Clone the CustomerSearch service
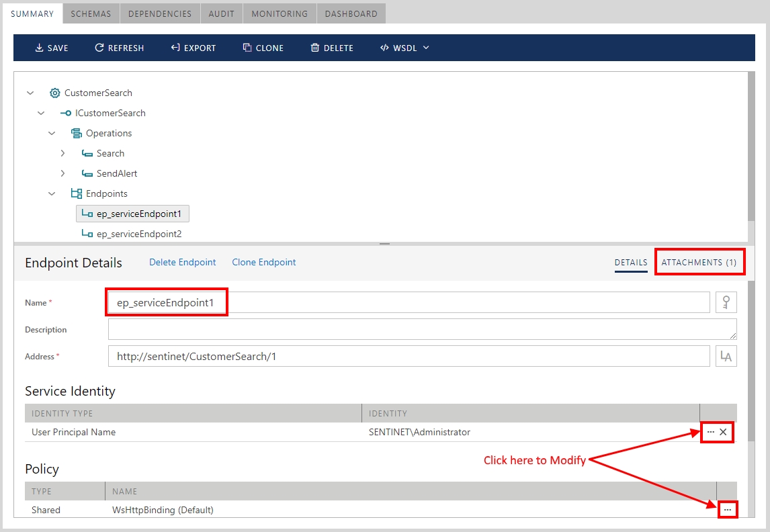770x532 pixels. point(263,48)
